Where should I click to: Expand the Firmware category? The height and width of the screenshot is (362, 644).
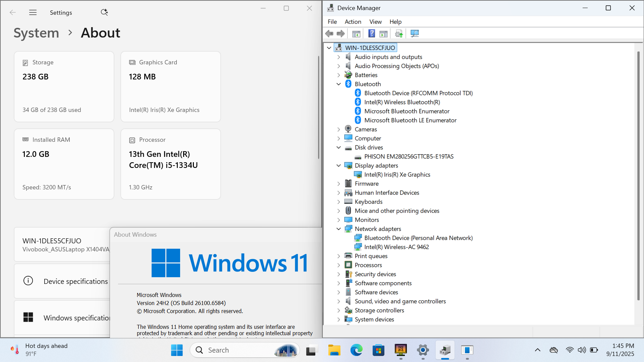(338, 184)
